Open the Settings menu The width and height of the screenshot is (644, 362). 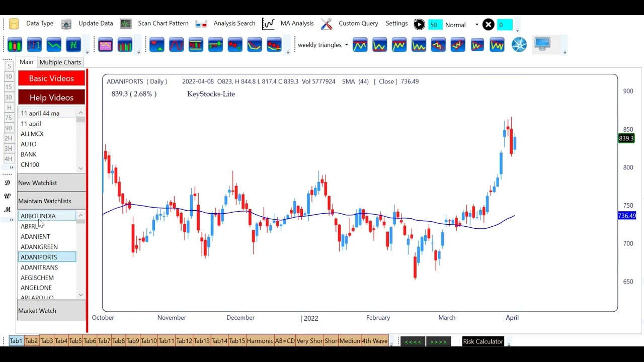click(396, 24)
